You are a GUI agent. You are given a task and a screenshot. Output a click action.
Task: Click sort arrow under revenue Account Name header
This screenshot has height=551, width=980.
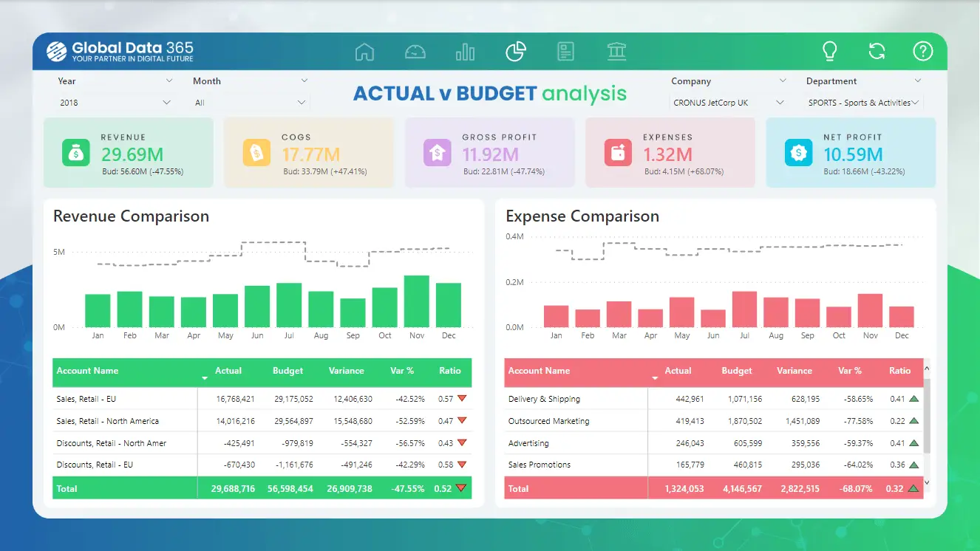(205, 379)
